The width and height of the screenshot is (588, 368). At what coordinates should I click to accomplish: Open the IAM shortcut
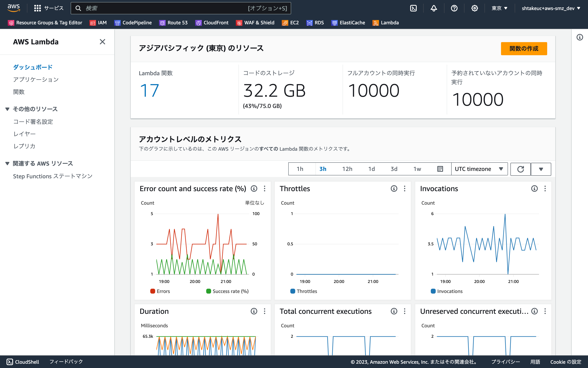tap(98, 23)
